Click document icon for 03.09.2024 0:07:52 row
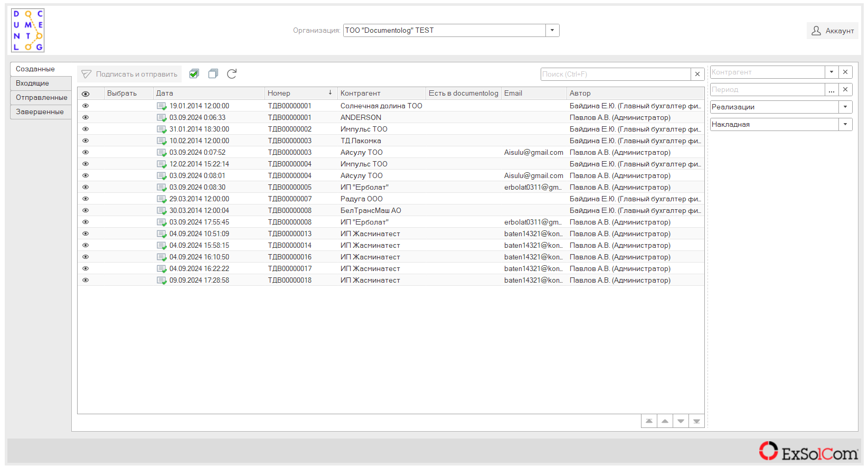The width and height of the screenshot is (868, 466). point(162,153)
